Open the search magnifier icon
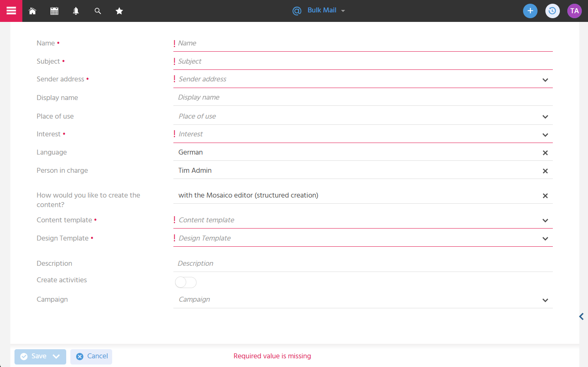The height and width of the screenshot is (367, 588). tap(98, 11)
